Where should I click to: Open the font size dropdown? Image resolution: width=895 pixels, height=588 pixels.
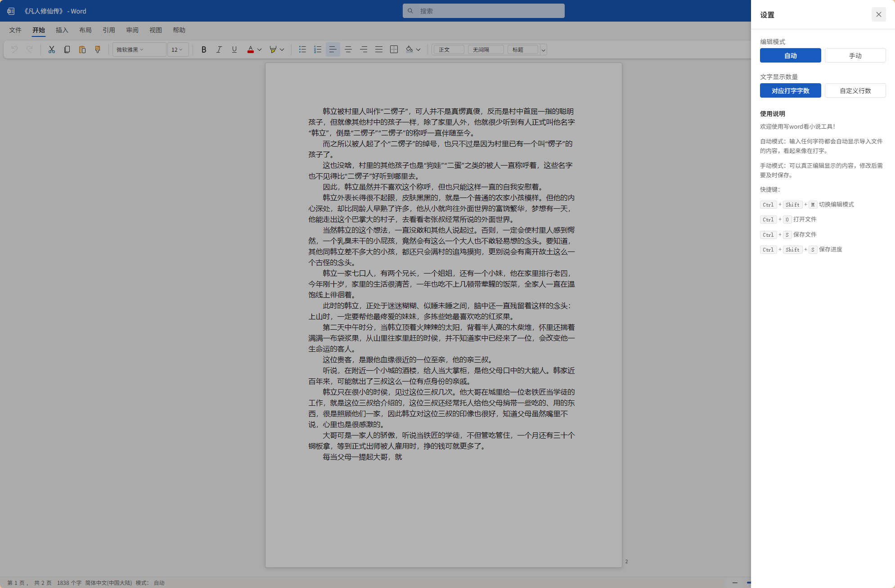pyautogui.click(x=177, y=49)
